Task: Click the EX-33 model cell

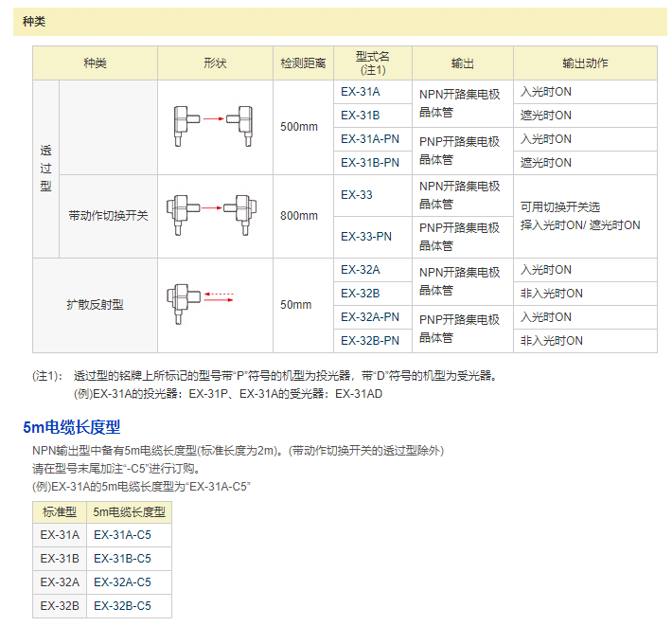Action: click(356, 194)
